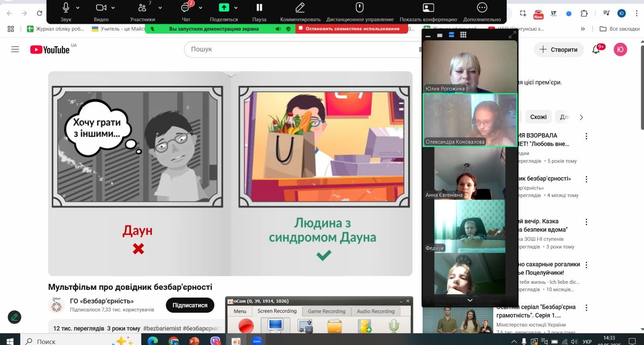Open the ГО «Безбар'єрність» channel link

102,301
